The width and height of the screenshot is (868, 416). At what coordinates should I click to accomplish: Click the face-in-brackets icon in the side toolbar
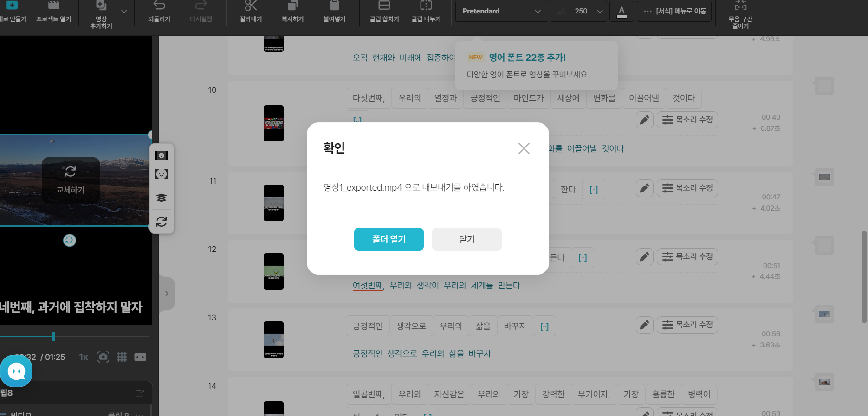(x=162, y=174)
